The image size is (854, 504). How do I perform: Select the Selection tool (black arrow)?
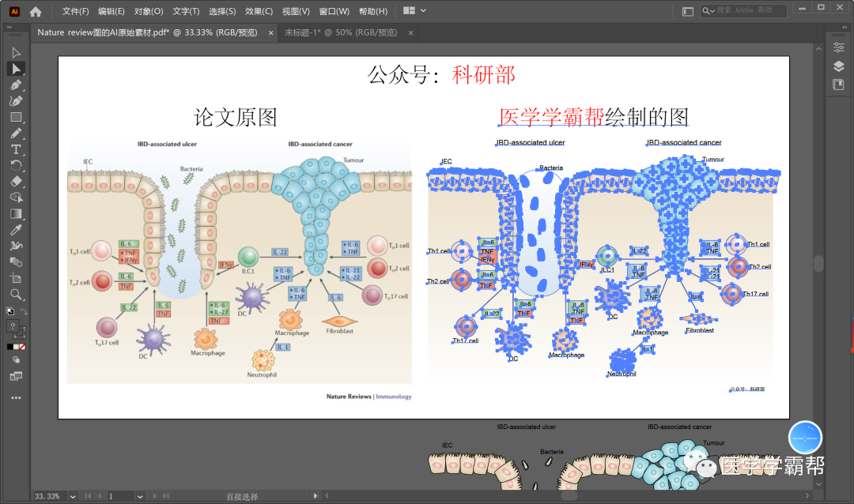[x=16, y=53]
